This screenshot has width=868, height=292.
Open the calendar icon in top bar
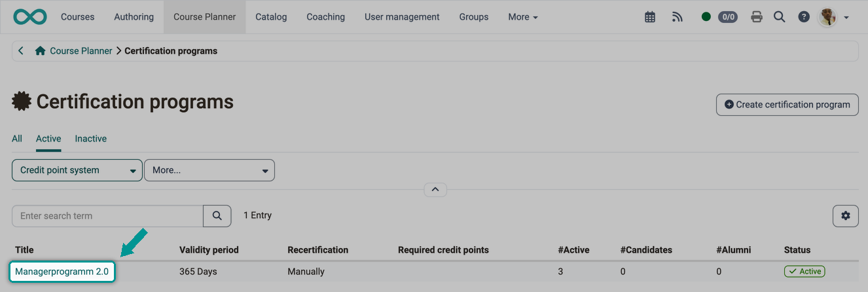pyautogui.click(x=650, y=17)
